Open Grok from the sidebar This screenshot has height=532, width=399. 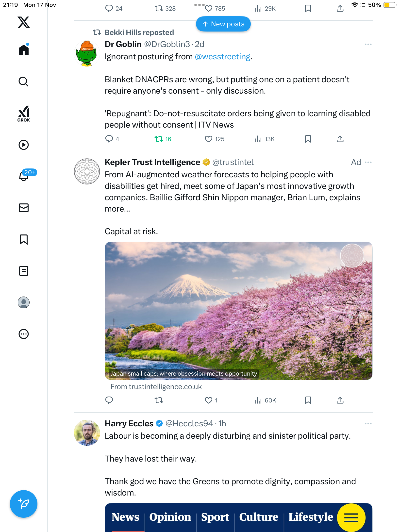coord(24,113)
